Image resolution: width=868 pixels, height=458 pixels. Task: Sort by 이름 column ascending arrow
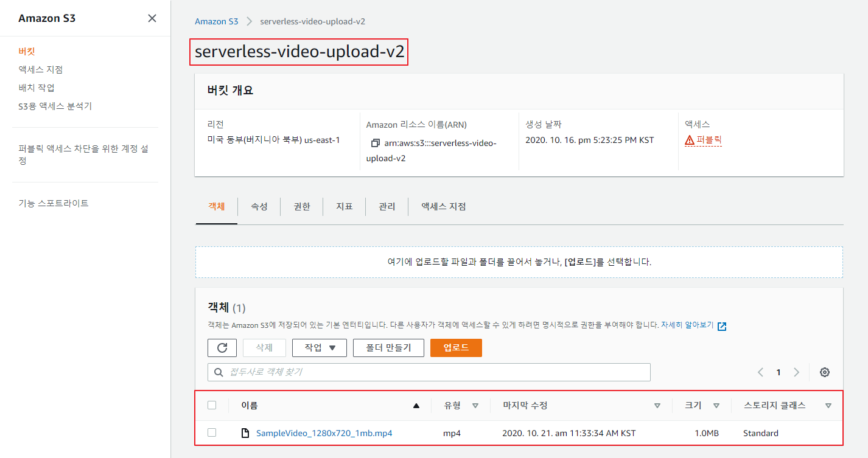point(416,406)
